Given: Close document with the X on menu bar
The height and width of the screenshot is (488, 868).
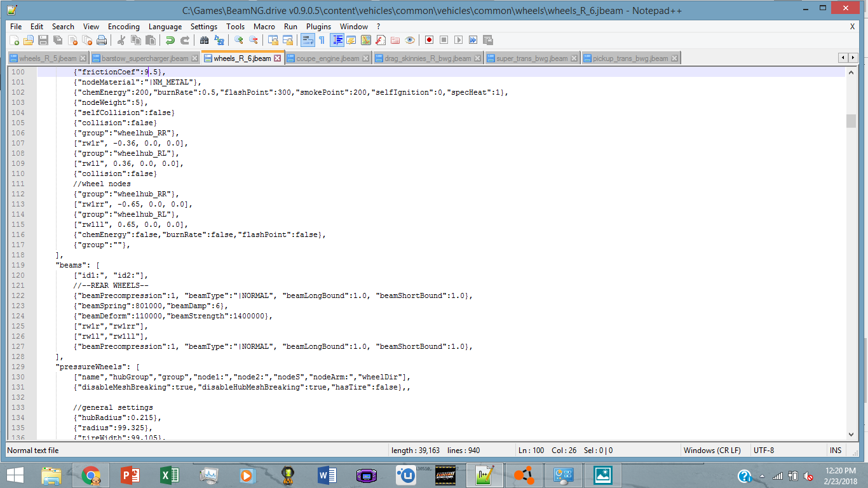Looking at the screenshot, I should 852,27.
